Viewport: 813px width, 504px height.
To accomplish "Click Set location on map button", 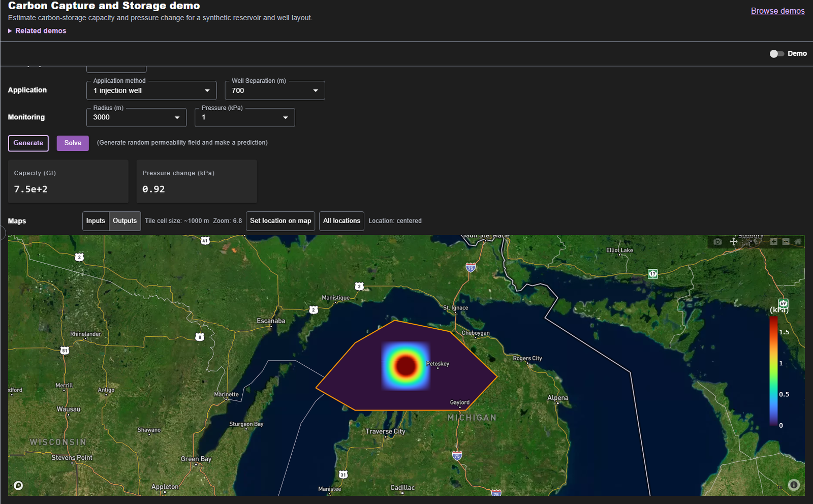I will (x=280, y=221).
